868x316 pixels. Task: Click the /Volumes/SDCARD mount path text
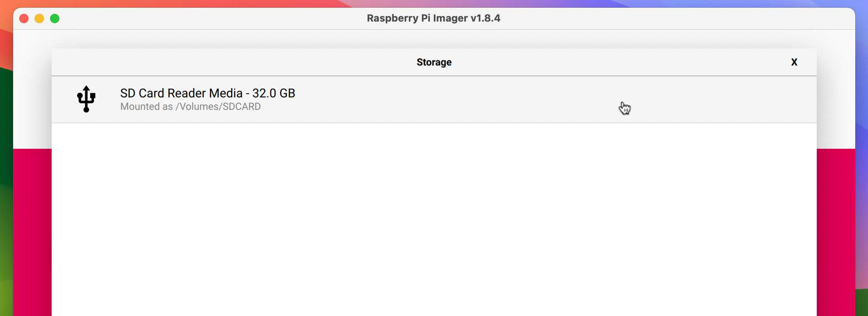tap(218, 107)
